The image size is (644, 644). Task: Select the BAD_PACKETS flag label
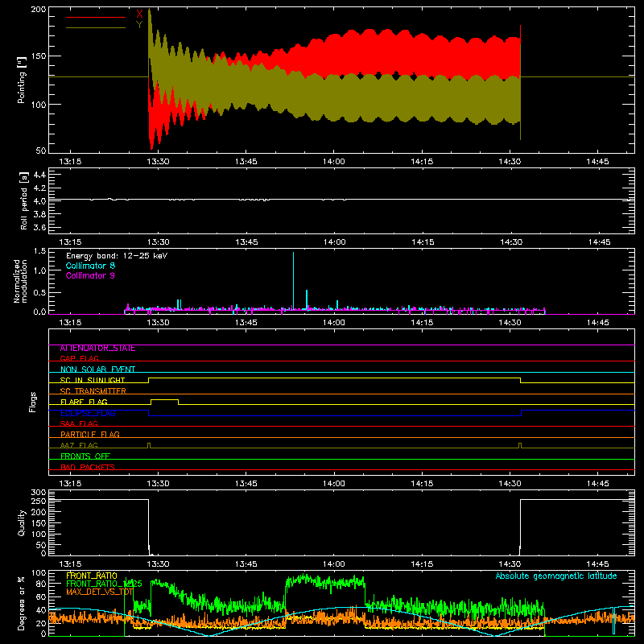pos(88,467)
